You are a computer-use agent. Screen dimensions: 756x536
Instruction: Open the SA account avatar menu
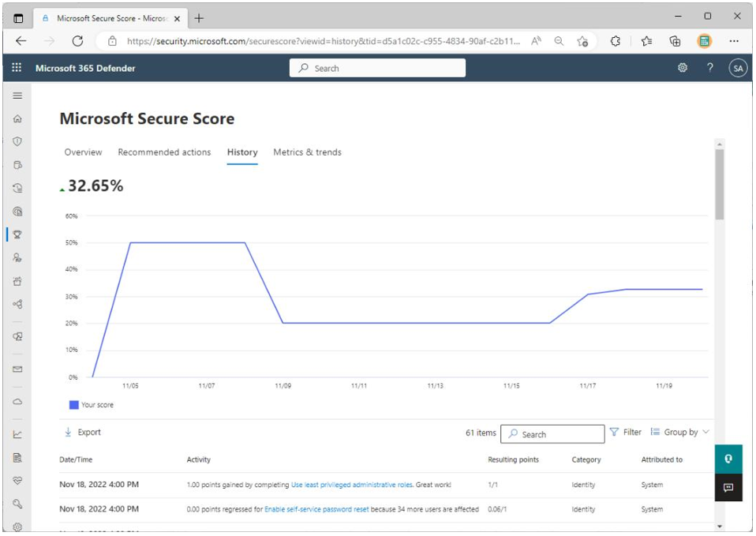(x=738, y=68)
